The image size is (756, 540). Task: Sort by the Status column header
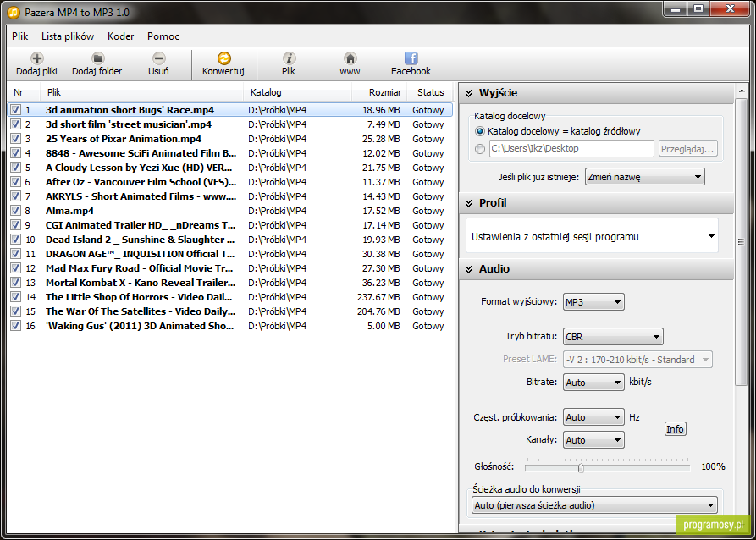tap(431, 92)
